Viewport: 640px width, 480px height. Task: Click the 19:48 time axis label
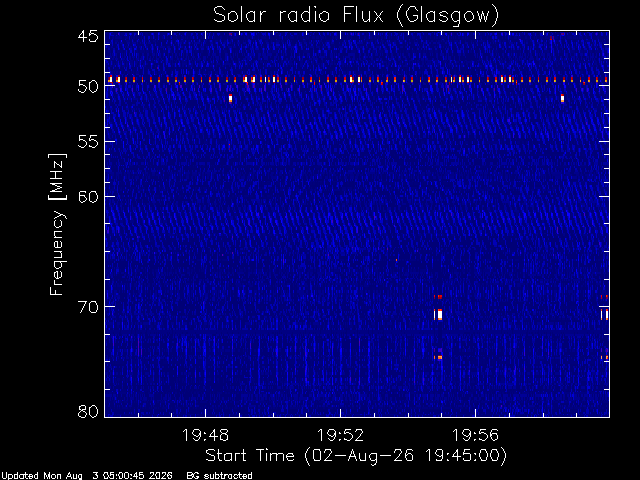point(205,435)
